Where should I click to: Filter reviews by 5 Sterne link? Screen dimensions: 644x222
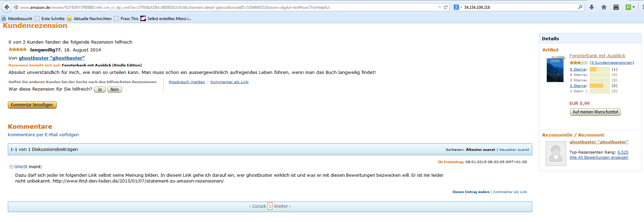click(x=578, y=69)
